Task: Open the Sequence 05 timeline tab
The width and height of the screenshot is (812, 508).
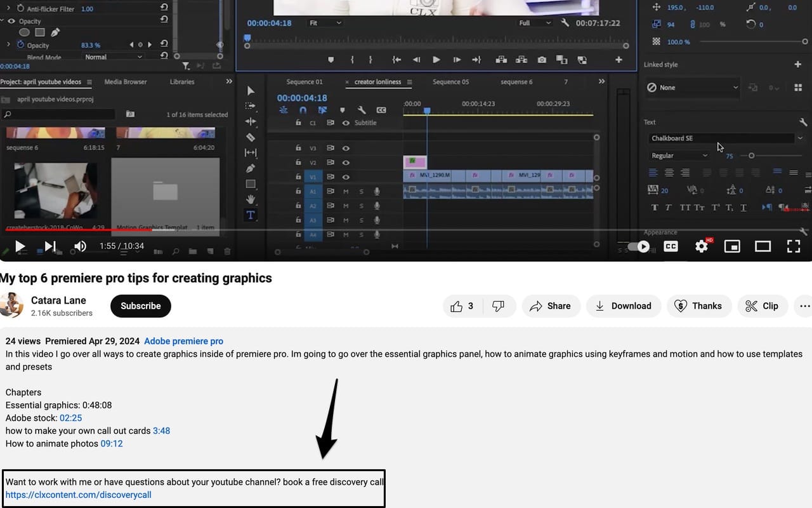Action: click(451, 82)
